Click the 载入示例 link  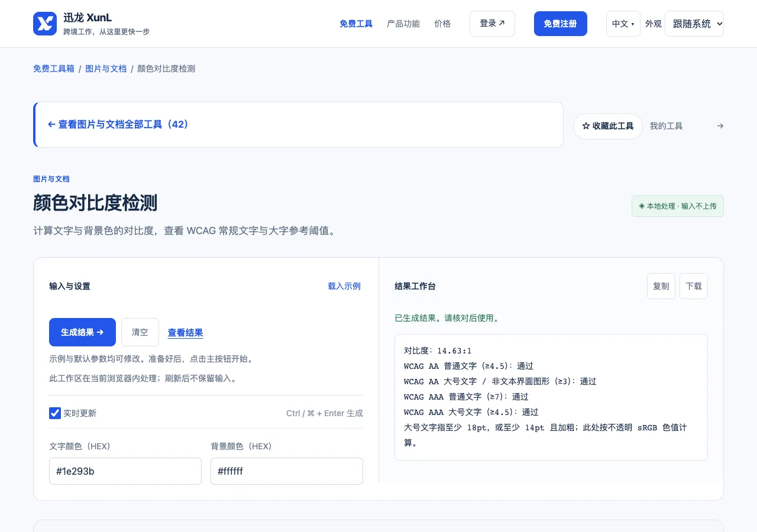coord(344,286)
